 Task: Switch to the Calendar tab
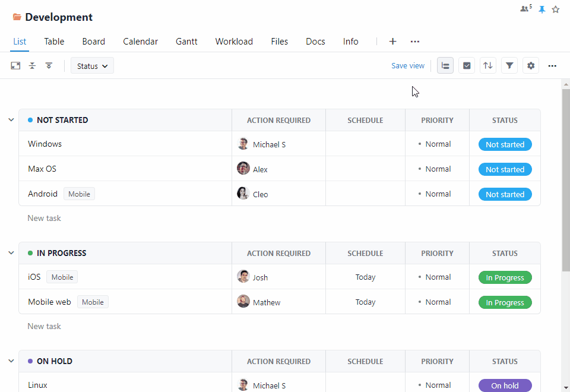click(x=140, y=42)
